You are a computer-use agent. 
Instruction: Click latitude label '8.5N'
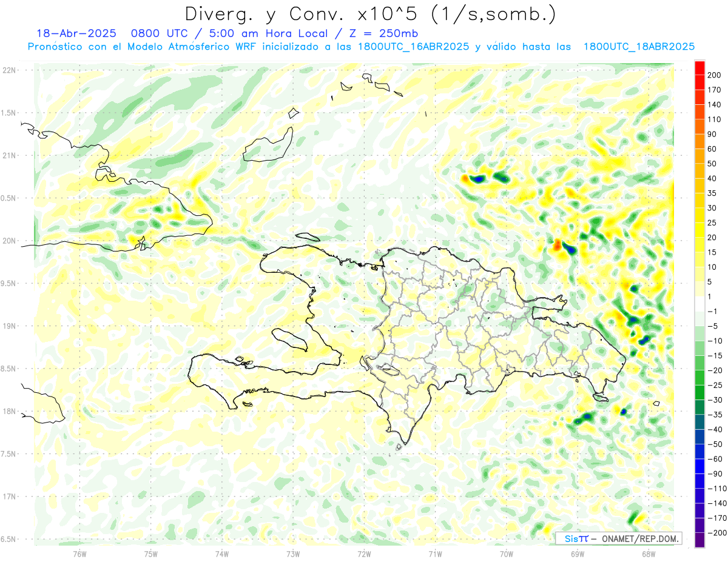8,369
